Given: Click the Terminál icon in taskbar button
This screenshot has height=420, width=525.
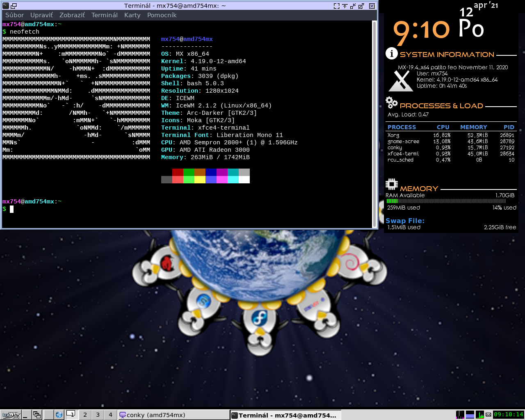Looking at the screenshot, I should point(235,415).
